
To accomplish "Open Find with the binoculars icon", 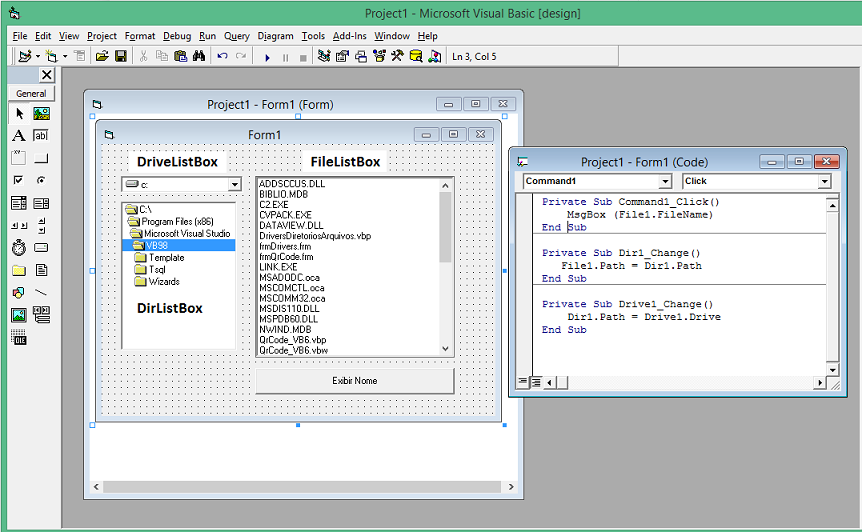I will pyautogui.click(x=199, y=56).
